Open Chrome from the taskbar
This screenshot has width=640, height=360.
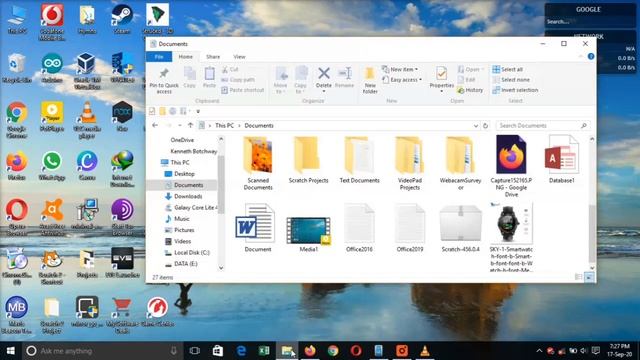(x=333, y=351)
